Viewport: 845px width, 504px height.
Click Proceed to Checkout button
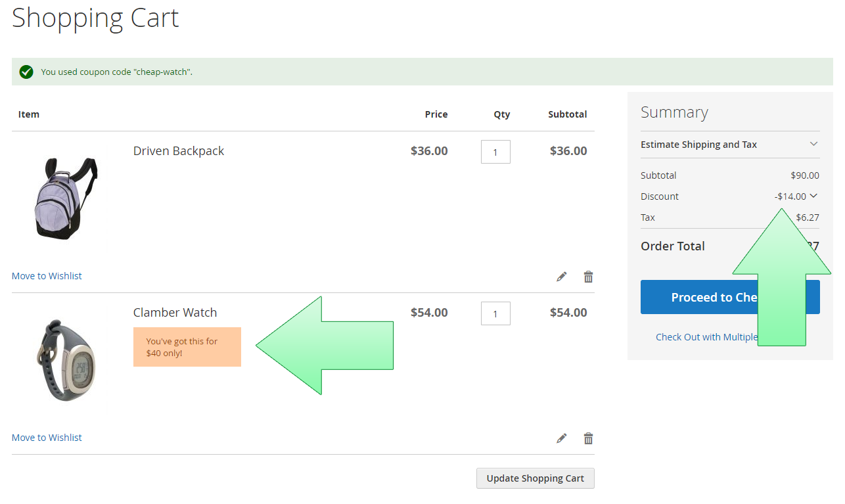click(x=730, y=297)
